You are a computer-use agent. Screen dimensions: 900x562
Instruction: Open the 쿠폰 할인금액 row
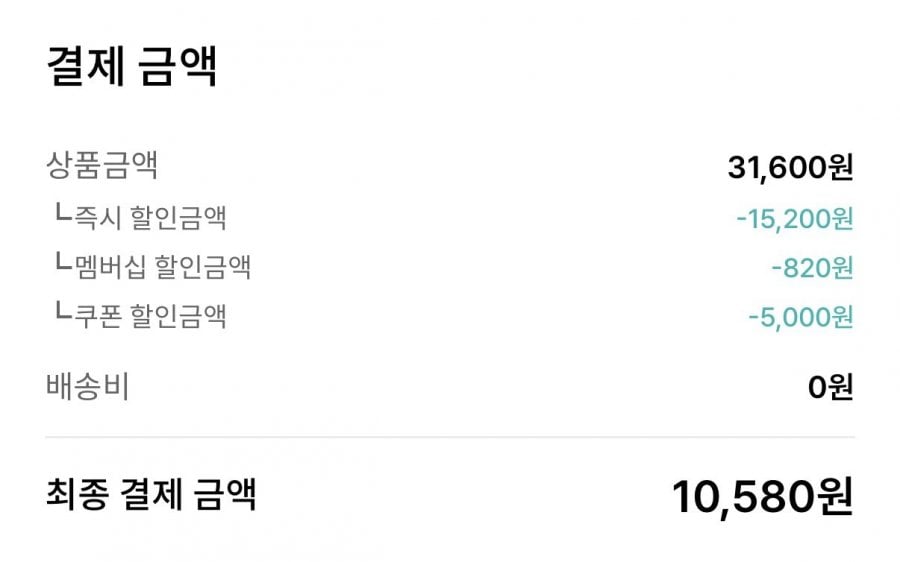coord(450,316)
